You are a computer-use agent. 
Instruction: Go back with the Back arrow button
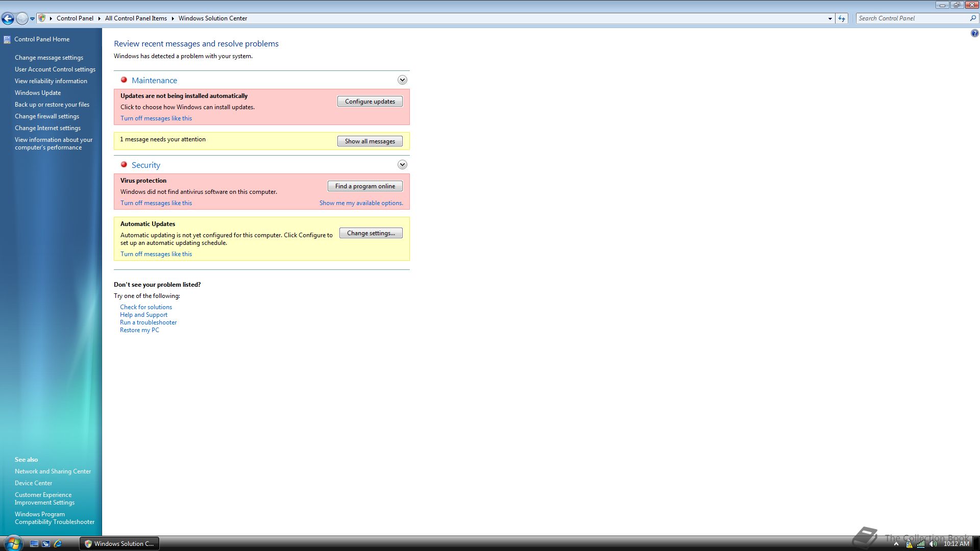8,18
